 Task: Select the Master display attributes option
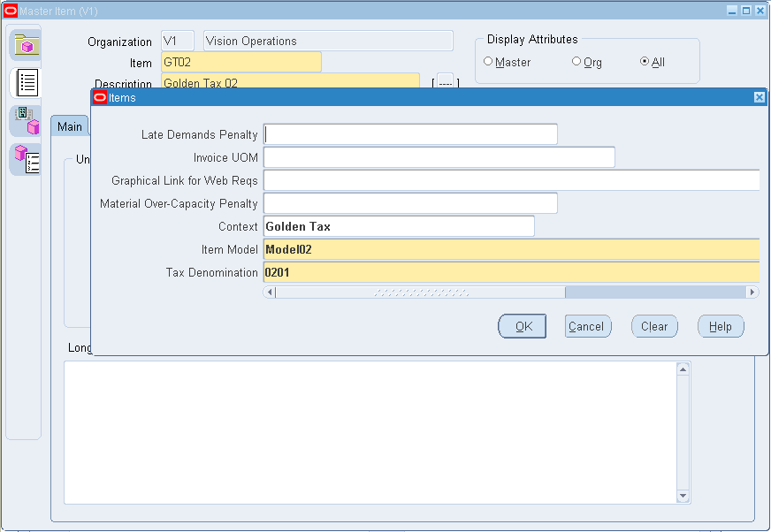(488, 62)
